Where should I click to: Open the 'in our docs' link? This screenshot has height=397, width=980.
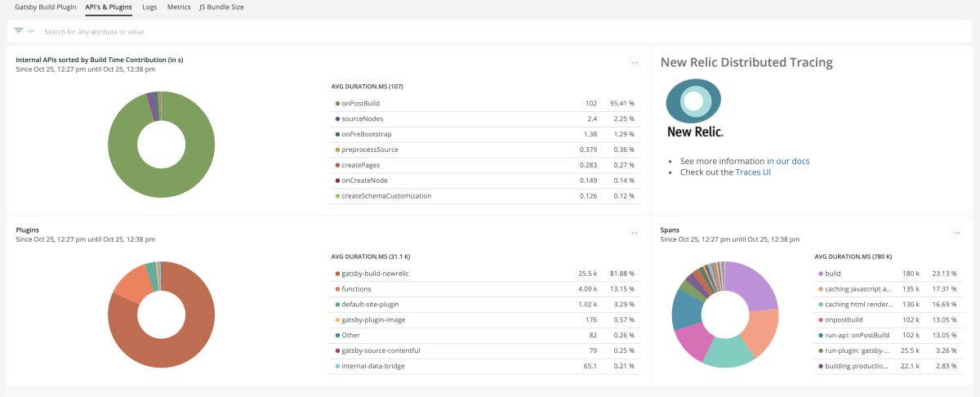pyautogui.click(x=788, y=161)
